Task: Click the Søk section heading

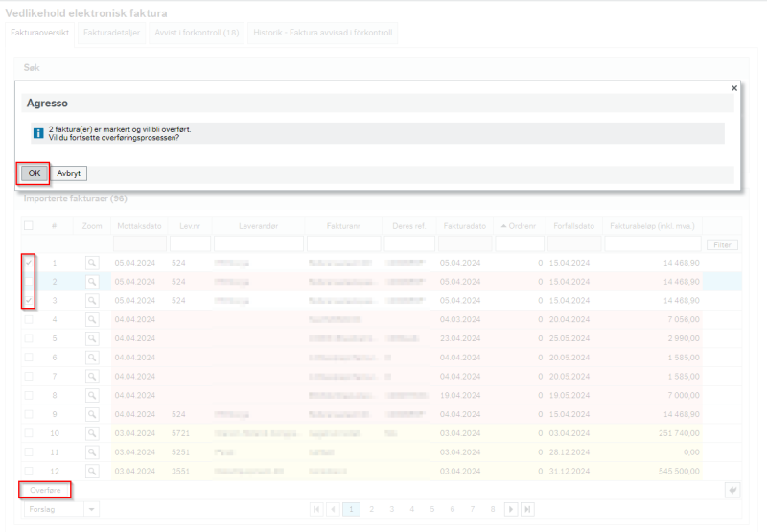Action: pyautogui.click(x=32, y=67)
